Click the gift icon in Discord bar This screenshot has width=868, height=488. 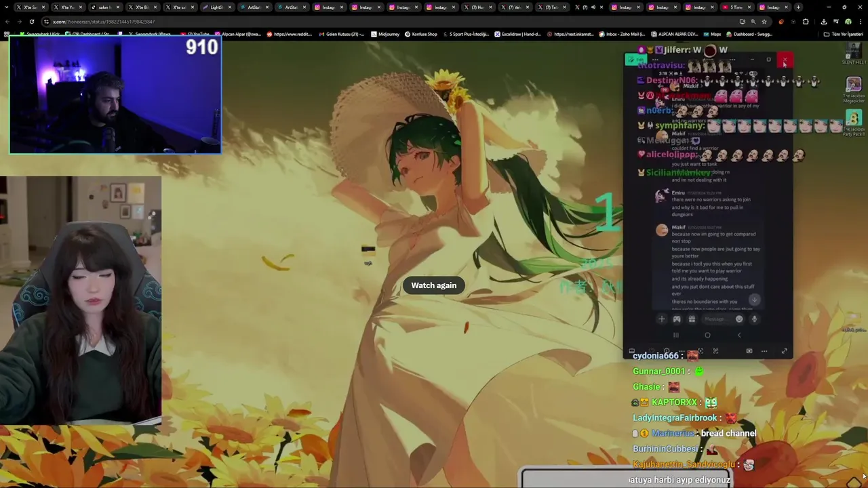(692, 319)
